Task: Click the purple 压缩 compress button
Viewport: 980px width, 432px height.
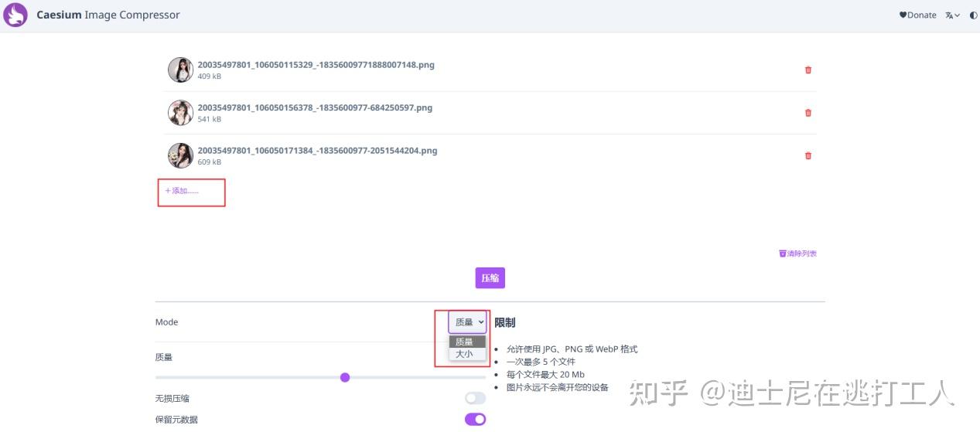Action: [490, 278]
